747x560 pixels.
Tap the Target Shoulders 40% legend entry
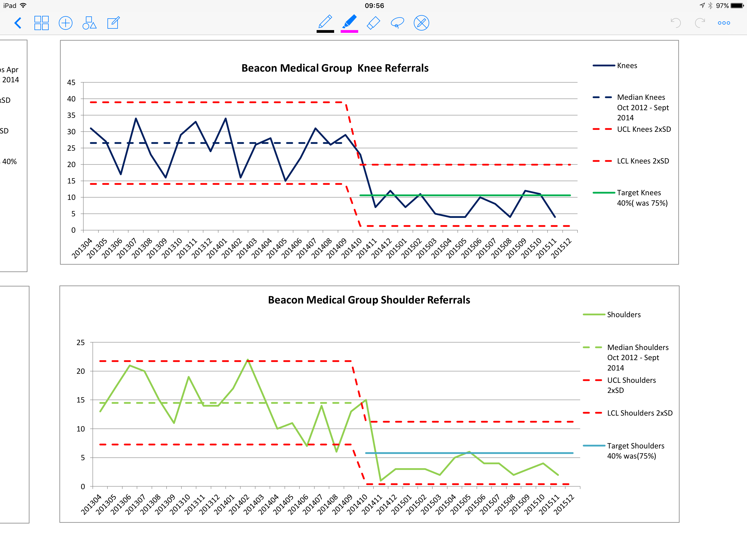(x=623, y=451)
